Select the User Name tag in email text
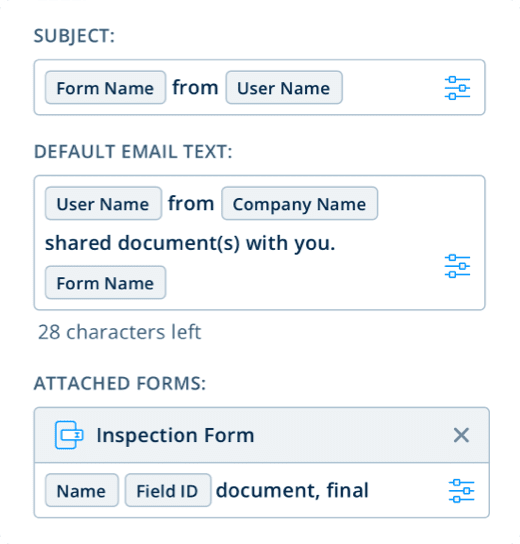520x544 pixels. pos(103,204)
